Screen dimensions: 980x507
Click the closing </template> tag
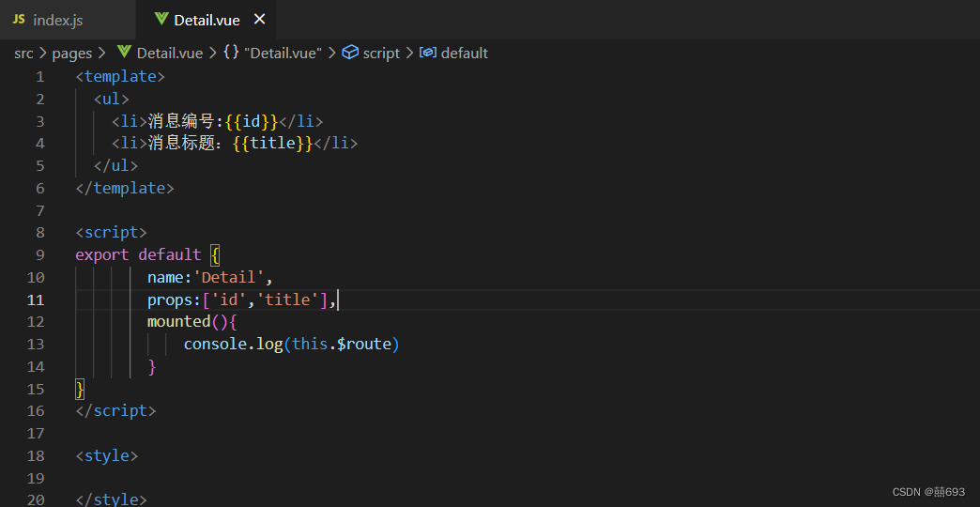click(x=124, y=188)
